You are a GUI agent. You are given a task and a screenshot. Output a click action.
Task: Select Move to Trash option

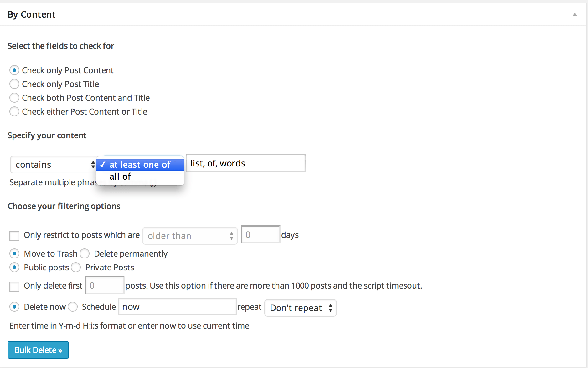tap(14, 253)
